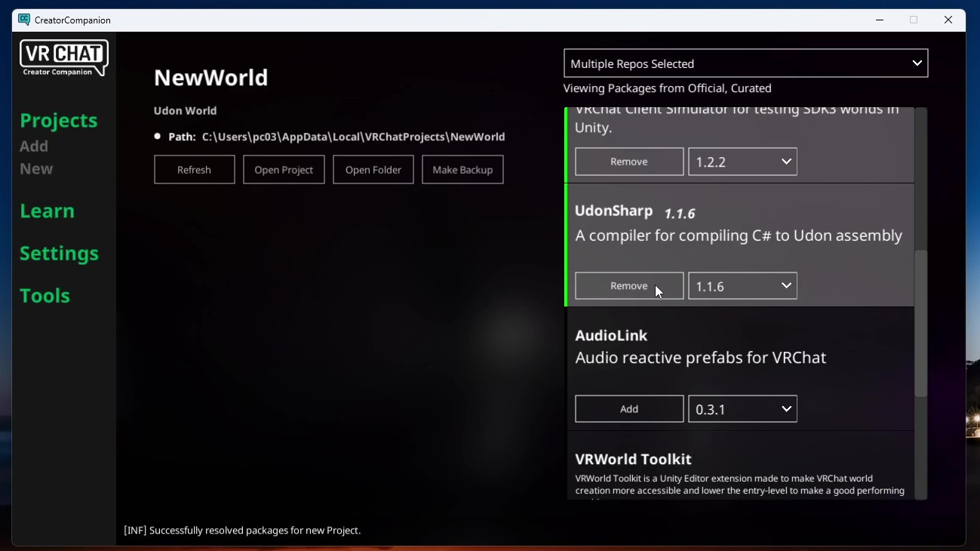Open the Multiple Repos Selected dropdown
This screenshot has width=980, height=551.
point(745,63)
